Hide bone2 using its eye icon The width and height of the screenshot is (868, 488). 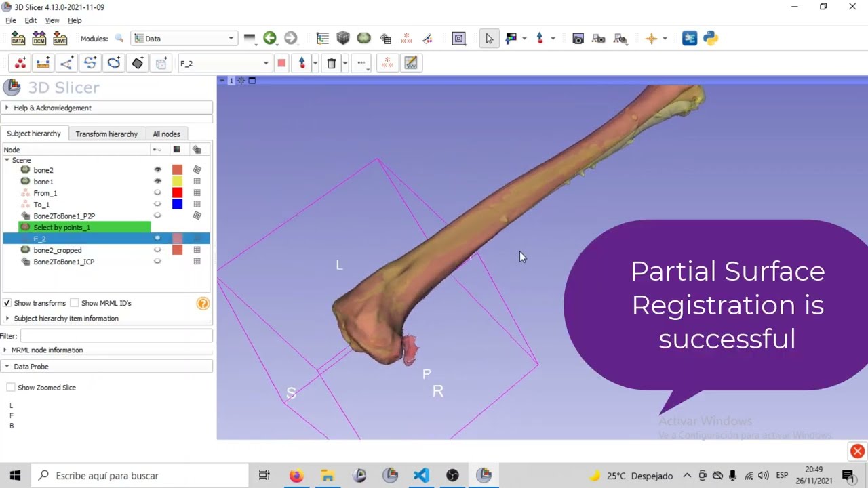[157, 170]
